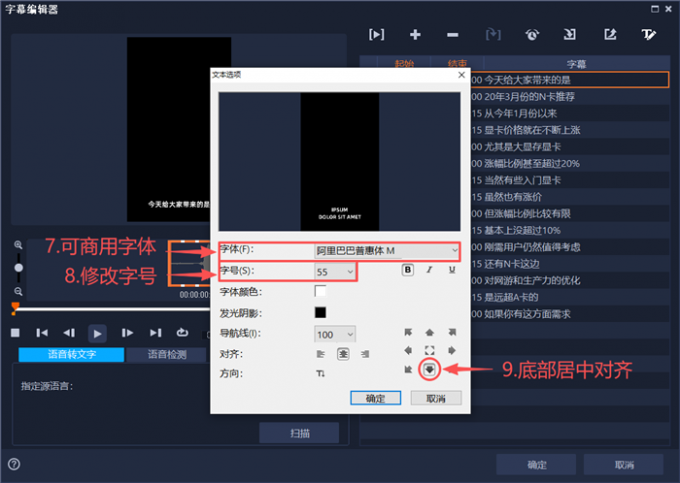Adjust the waveform zoom slider handle
Viewport: 680px width, 483px height.
(x=18, y=268)
